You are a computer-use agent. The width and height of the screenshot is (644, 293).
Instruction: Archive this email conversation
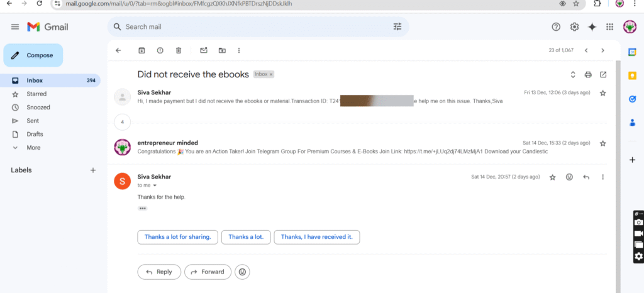(142, 50)
